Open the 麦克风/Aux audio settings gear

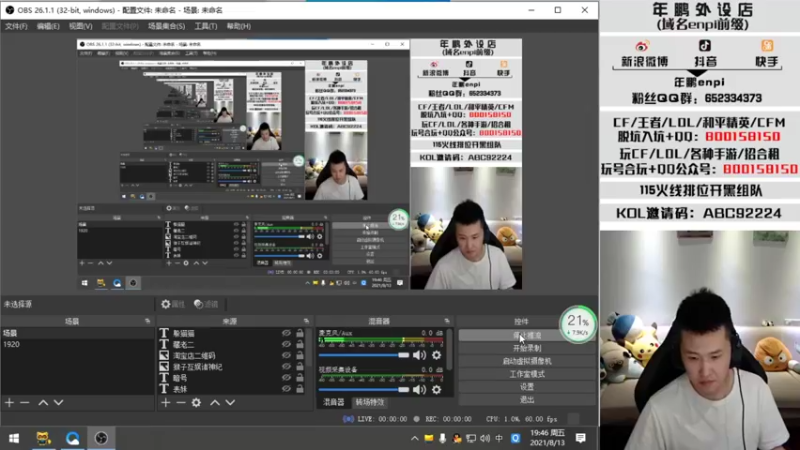[437, 355]
